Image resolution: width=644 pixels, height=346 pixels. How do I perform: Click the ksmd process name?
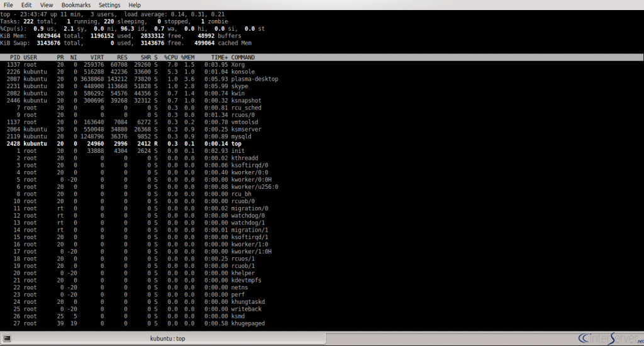(238, 316)
